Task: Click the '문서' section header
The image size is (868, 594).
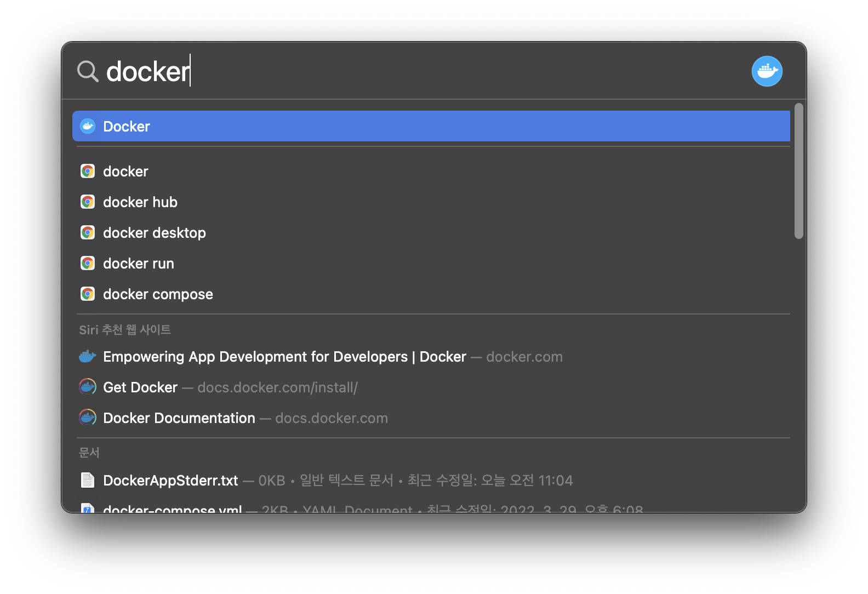Action: (89, 453)
